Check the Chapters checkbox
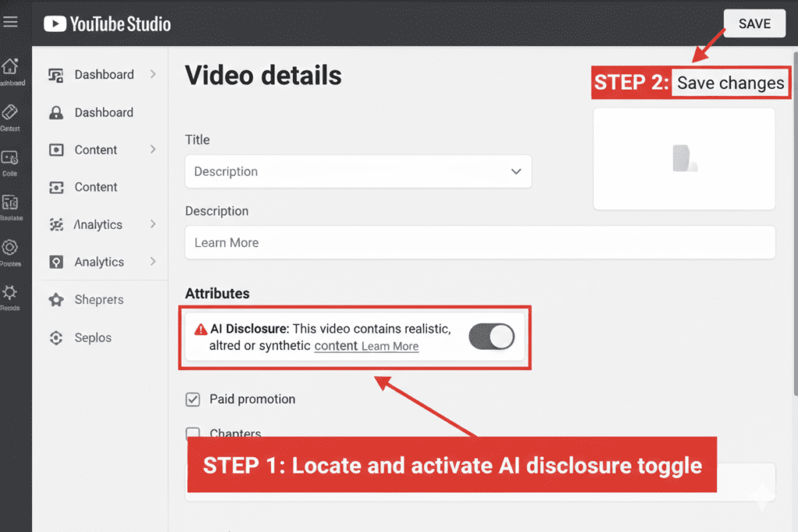The width and height of the screenshot is (798, 532). (193, 432)
